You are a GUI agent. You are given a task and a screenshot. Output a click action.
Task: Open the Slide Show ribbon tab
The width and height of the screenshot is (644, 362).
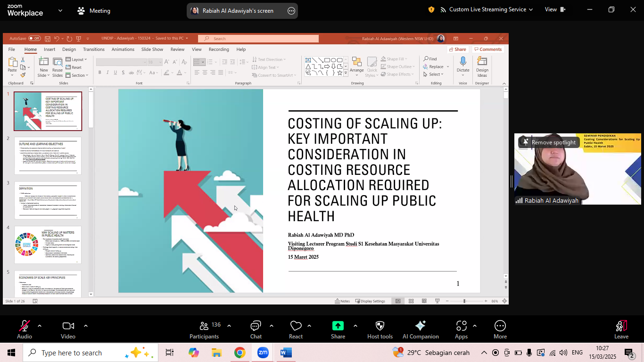pyautogui.click(x=152, y=49)
